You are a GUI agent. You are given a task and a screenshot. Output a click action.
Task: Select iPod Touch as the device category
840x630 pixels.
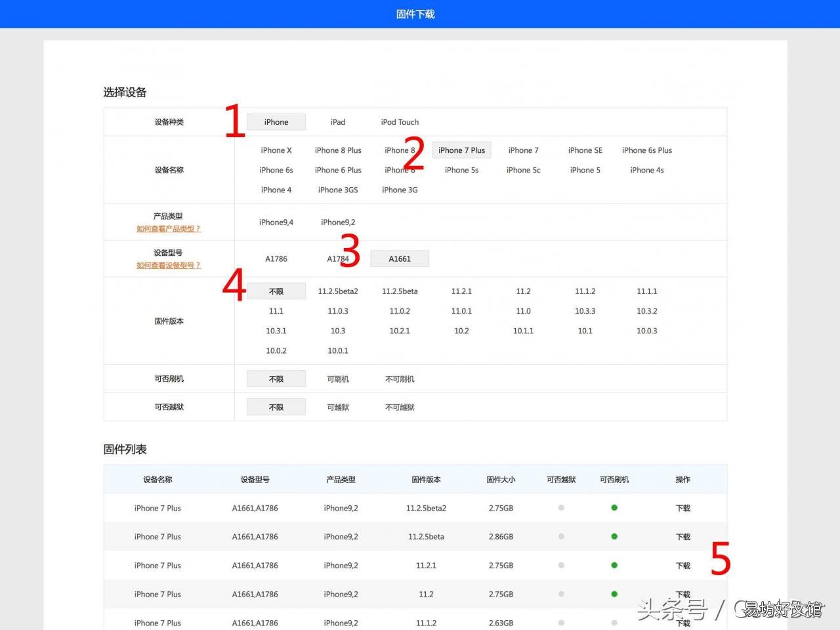(x=400, y=122)
